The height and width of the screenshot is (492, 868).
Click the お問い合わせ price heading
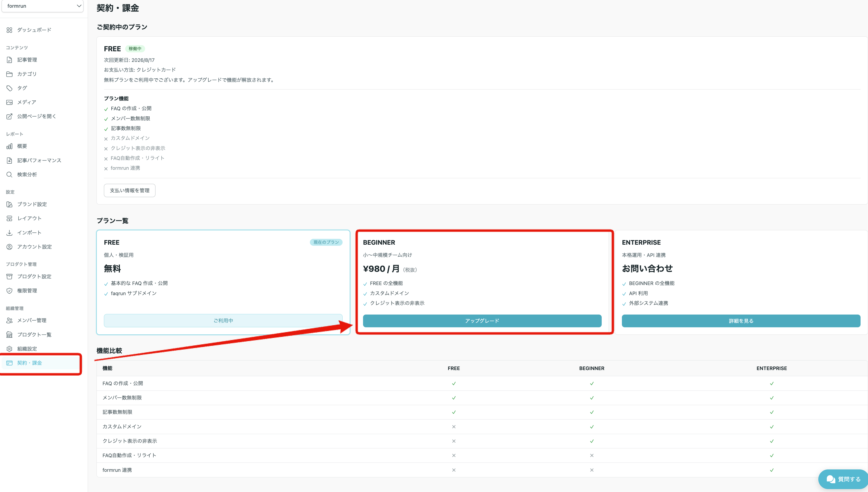coord(647,269)
